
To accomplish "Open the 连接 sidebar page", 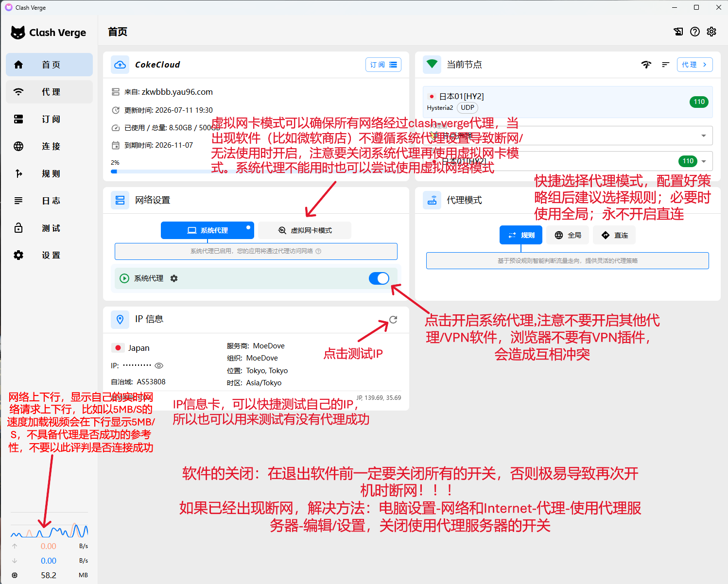I will (49, 146).
